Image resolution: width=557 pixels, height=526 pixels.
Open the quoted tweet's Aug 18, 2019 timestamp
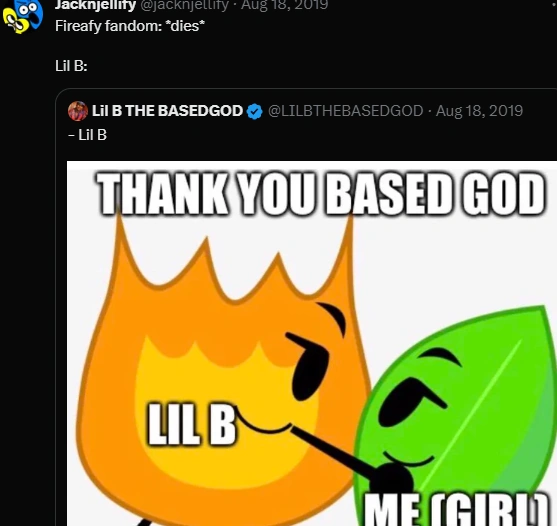pos(479,111)
